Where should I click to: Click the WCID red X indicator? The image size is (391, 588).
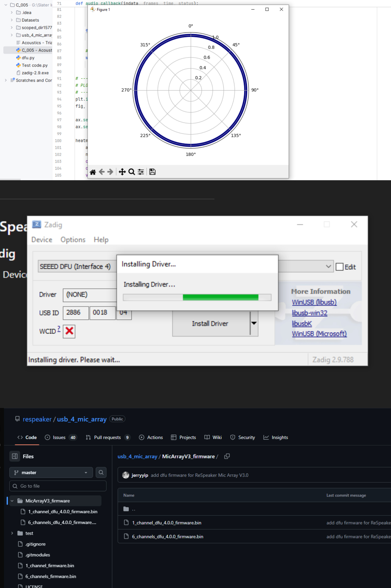[x=69, y=331]
